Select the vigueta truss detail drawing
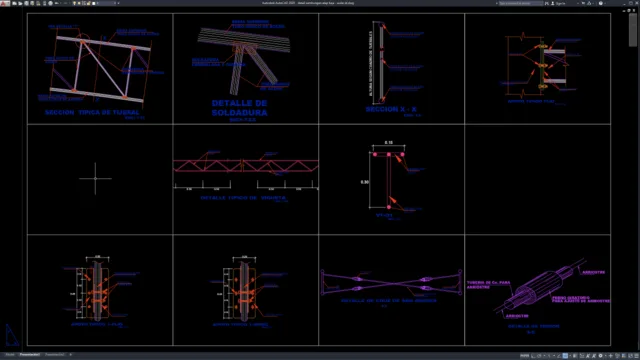This screenshot has height=360, width=640. (246, 166)
